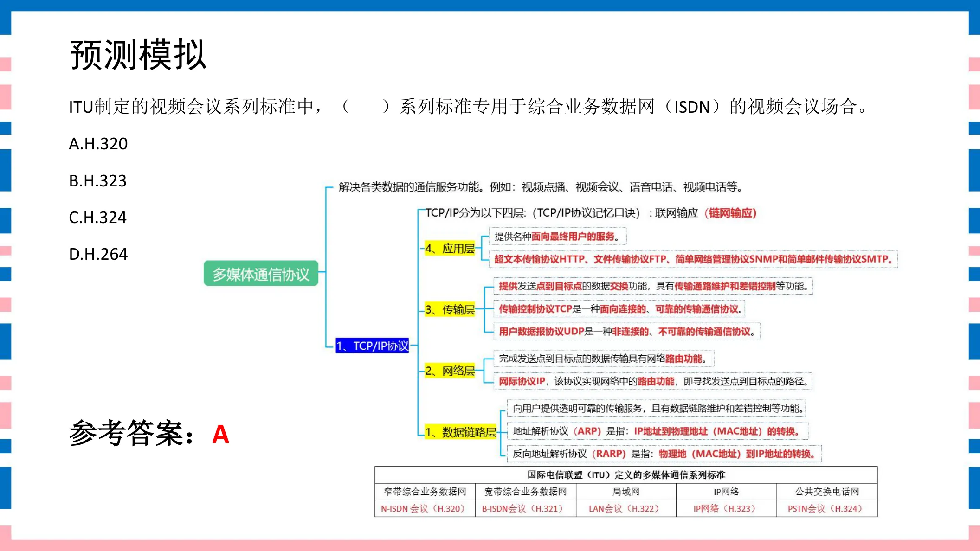Click the 用户数据报协议UDP description box
Image resolution: width=980 pixels, height=551 pixels.
[627, 331]
